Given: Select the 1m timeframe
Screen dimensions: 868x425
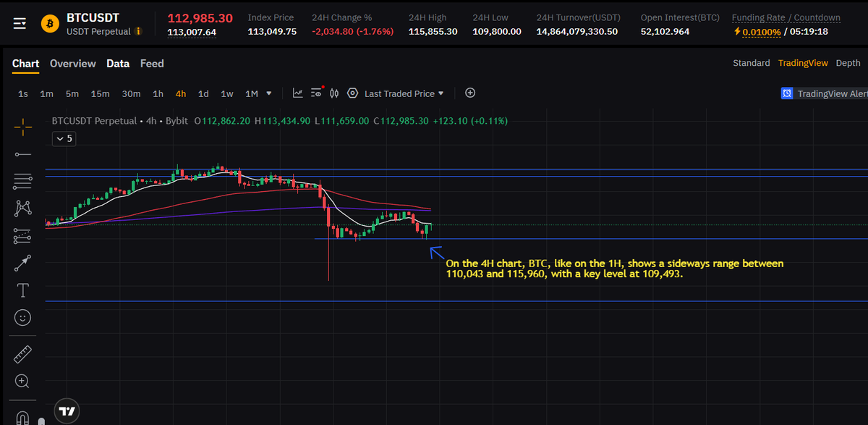Looking at the screenshot, I should 46,93.
